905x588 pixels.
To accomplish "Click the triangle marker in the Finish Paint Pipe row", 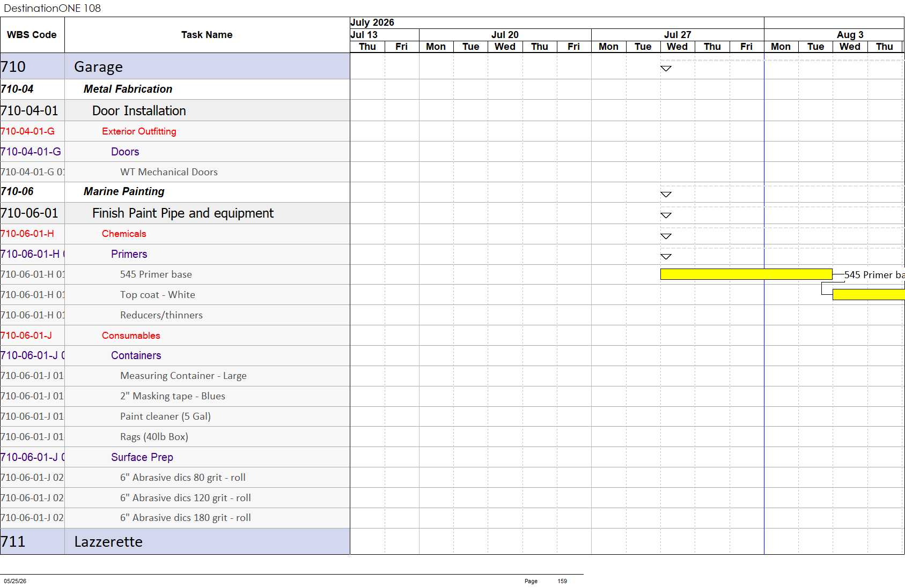I will coord(666,215).
